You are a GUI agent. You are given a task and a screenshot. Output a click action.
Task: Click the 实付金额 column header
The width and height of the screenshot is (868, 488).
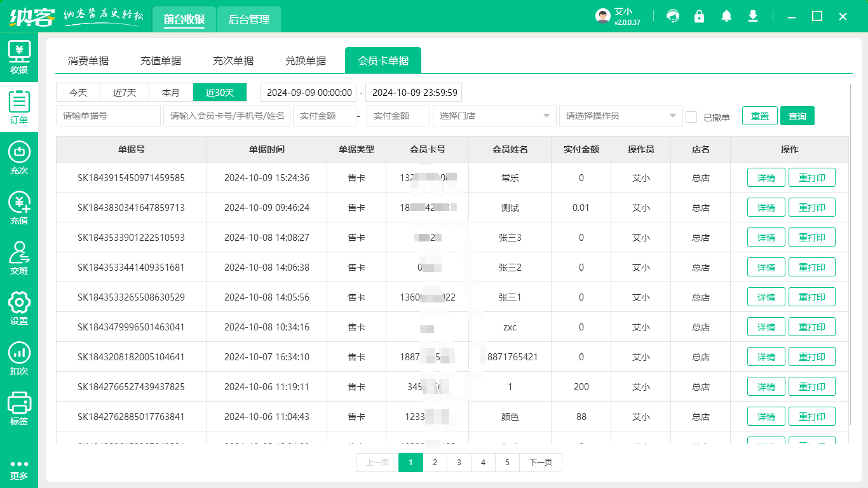tap(581, 149)
